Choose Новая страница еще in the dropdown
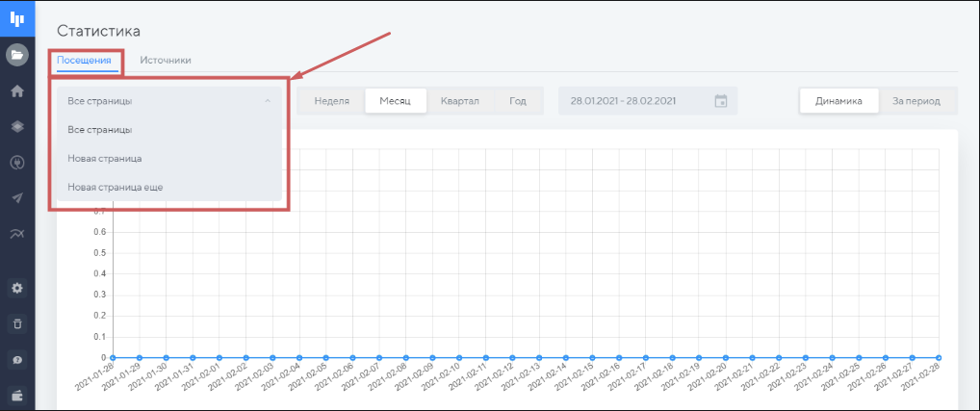This screenshot has width=980, height=411. click(115, 187)
